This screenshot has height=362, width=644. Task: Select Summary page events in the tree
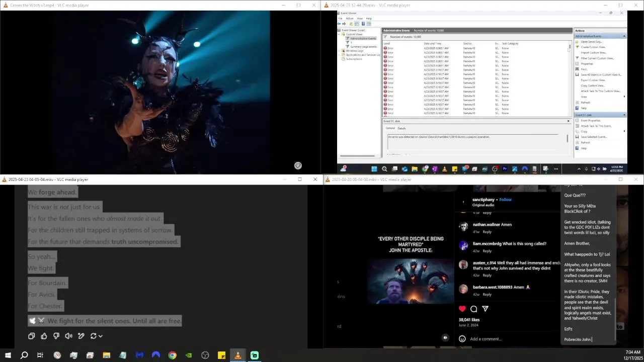click(364, 47)
